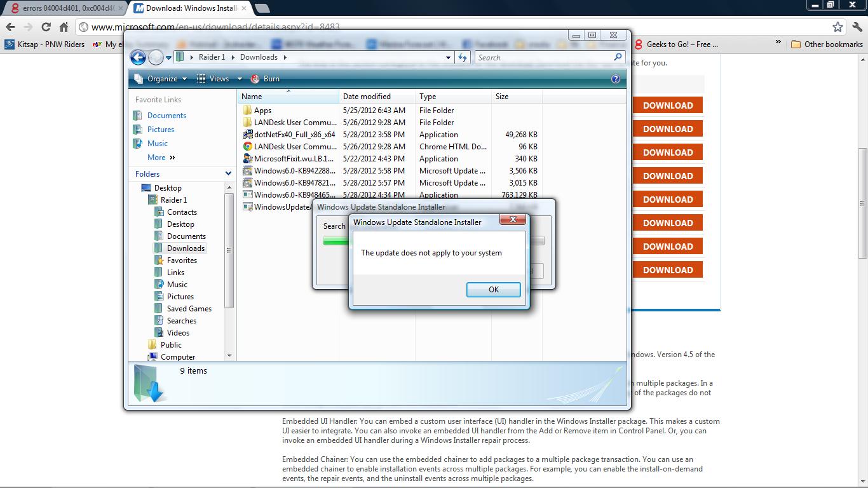Click the magnifier icon in Explorer search
Image resolution: width=868 pixels, height=488 pixels.
(618, 57)
